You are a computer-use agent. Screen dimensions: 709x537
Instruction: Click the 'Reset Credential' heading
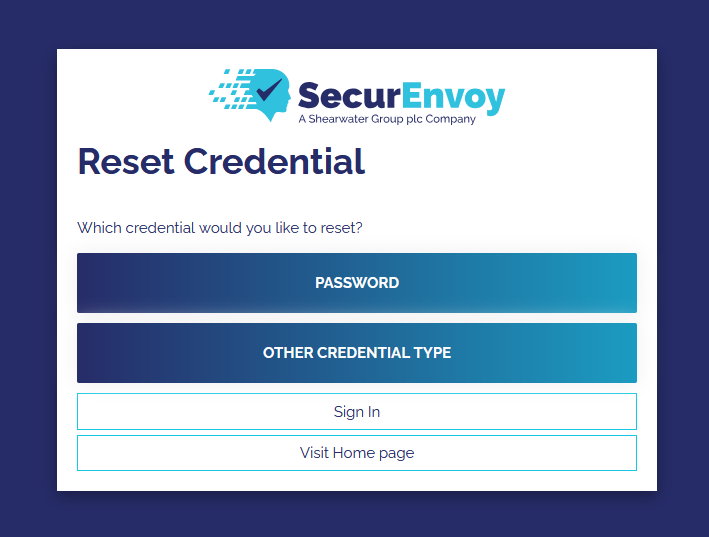[x=221, y=161]
